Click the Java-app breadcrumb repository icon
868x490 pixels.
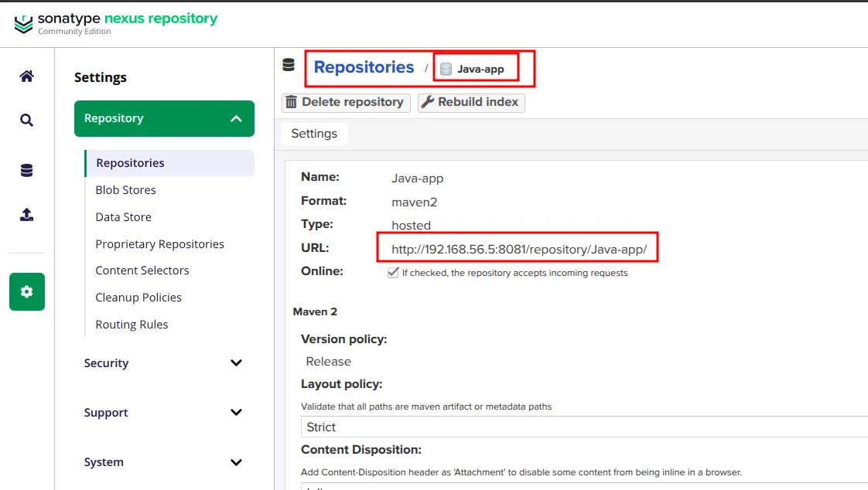(x=446, y=69)
